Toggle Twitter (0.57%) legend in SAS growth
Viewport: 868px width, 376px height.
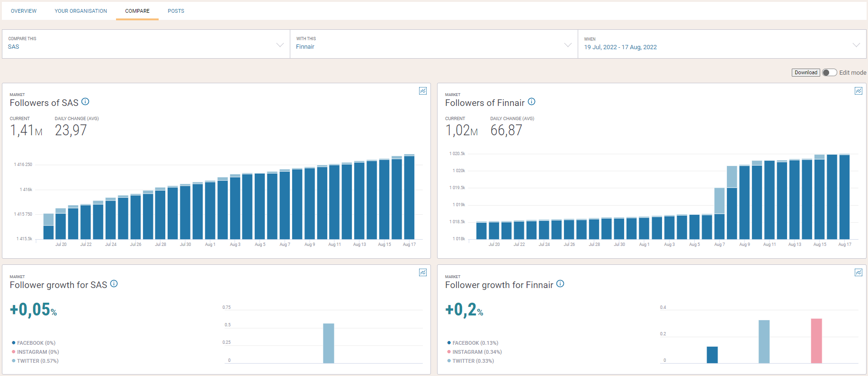(35, 361)
